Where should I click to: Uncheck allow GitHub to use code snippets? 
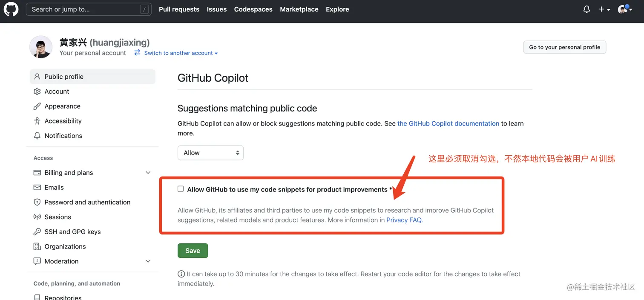click(181, 189)
